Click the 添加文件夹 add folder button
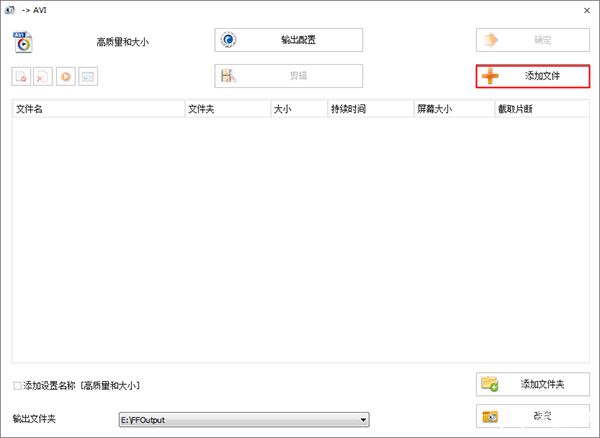 click(532, 383)
